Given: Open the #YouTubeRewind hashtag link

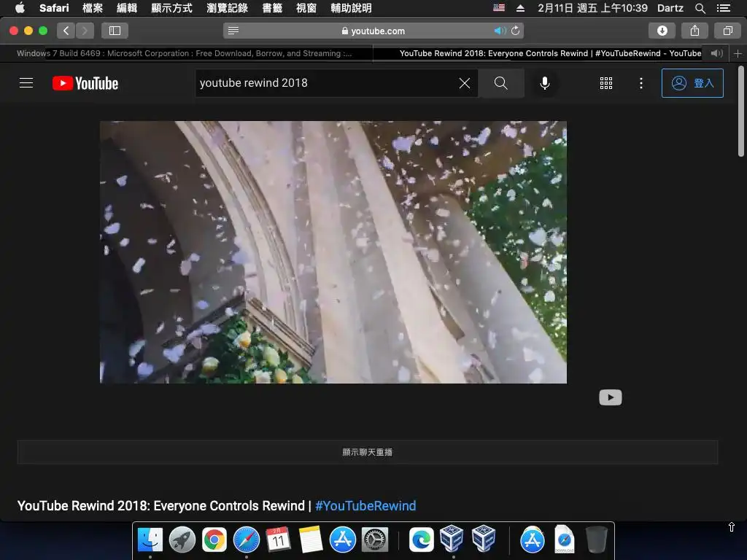Looking at the screenshot, I should [365, 506].
